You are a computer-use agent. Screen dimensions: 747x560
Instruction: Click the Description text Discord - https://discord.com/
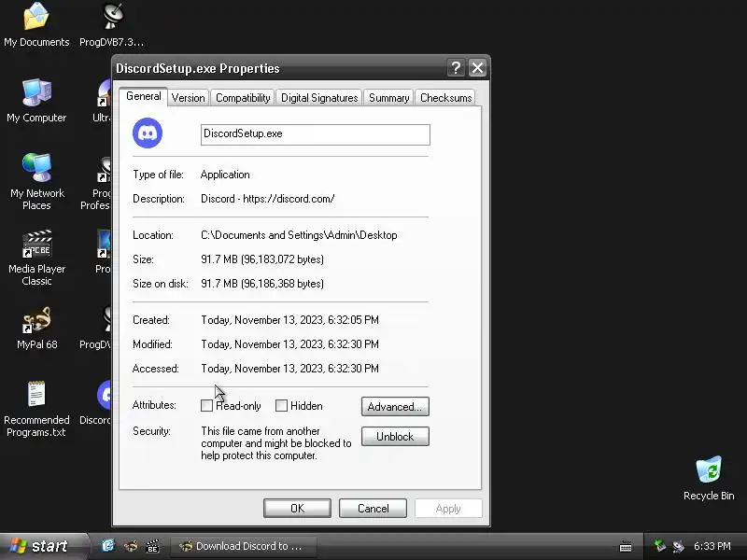point(268,199)
